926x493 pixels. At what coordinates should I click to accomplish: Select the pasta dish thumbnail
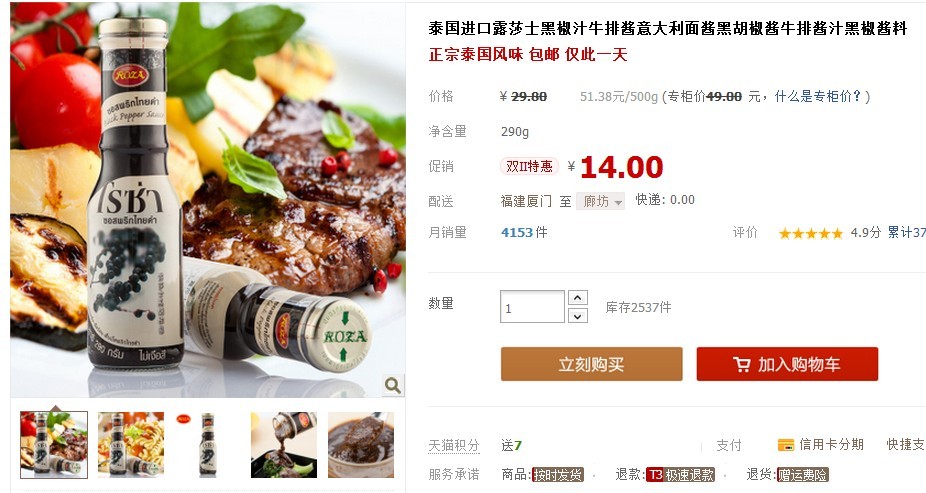[x=131, y=445]
